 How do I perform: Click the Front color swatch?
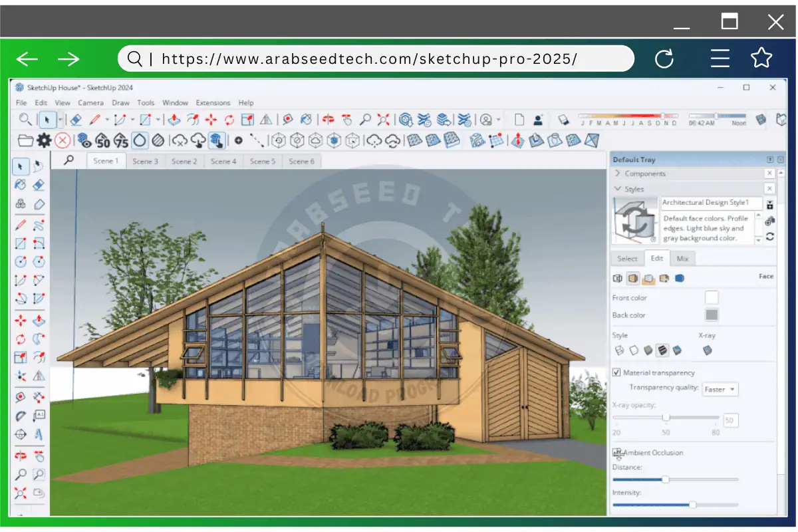pos(712,298)
